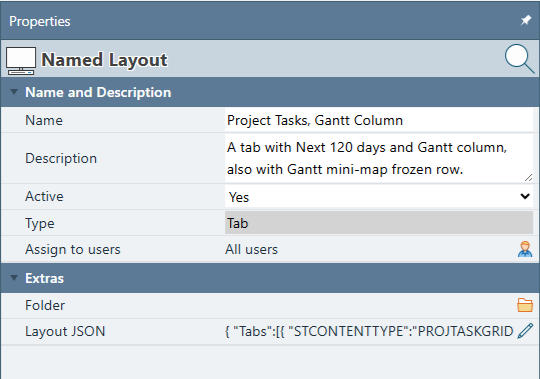This screenshot has height=379, width=540.
Task: Click the Layout JSON value text
Action: coord(369,331)
